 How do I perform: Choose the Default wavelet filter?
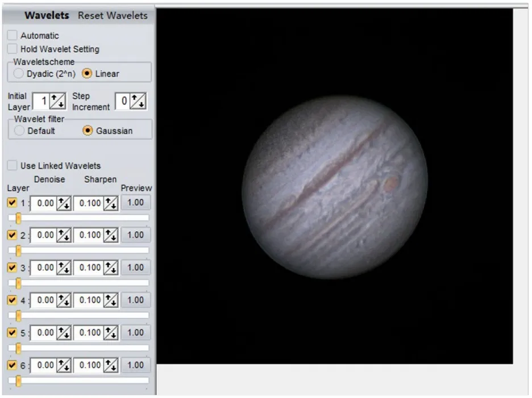(19, 131)
